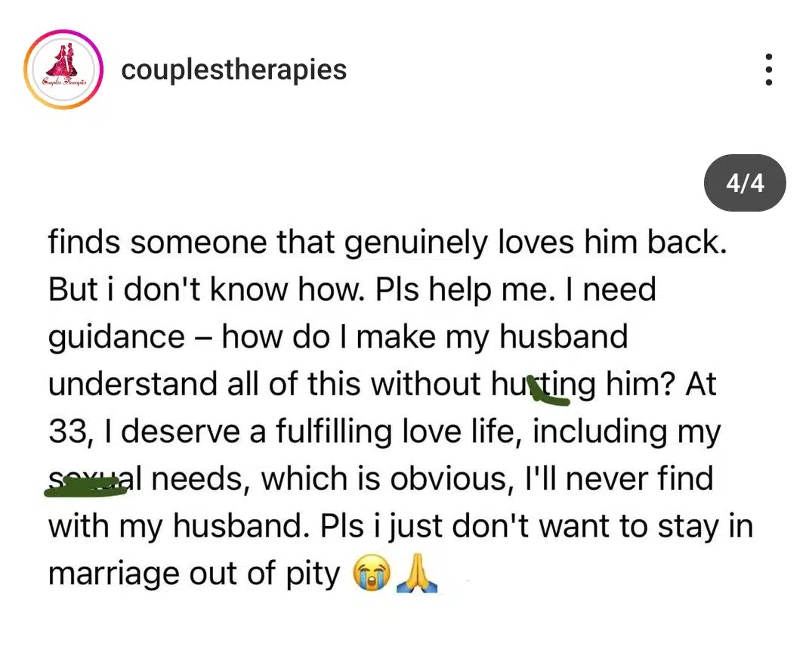Image resolution: width=812 pixels, height=656 pixels.
Task: Click the praying hands emoji
Action: [417, 573]
